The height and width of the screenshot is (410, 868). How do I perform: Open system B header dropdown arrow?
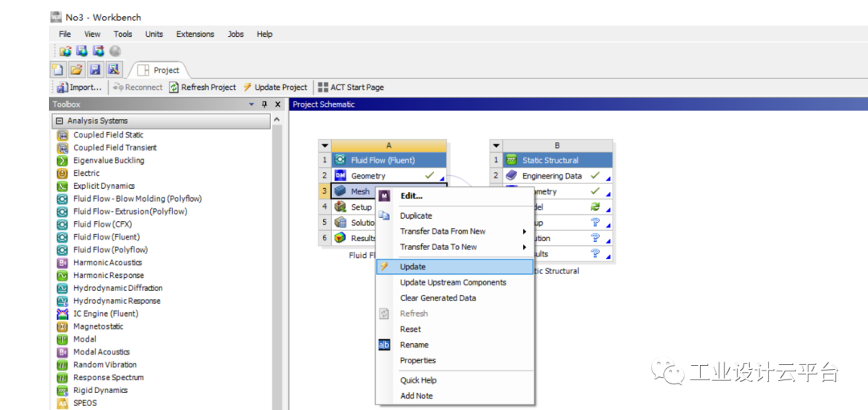click(x=496, y=146)
